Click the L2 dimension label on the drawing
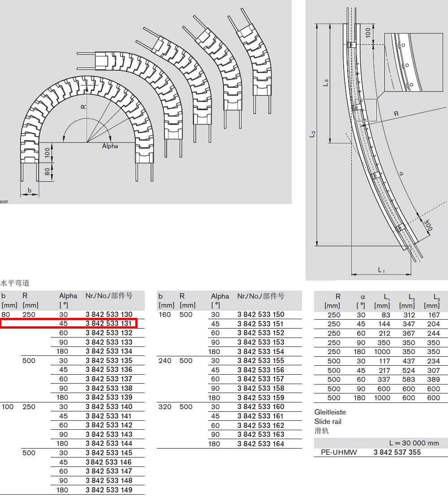The height and width of the screenshot is (496, 448). click(x=313, y=134)
